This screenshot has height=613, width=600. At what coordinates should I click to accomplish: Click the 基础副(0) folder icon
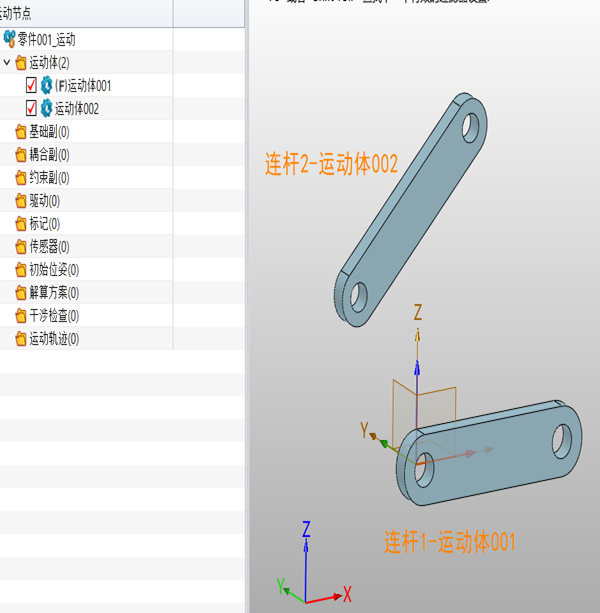21,132
